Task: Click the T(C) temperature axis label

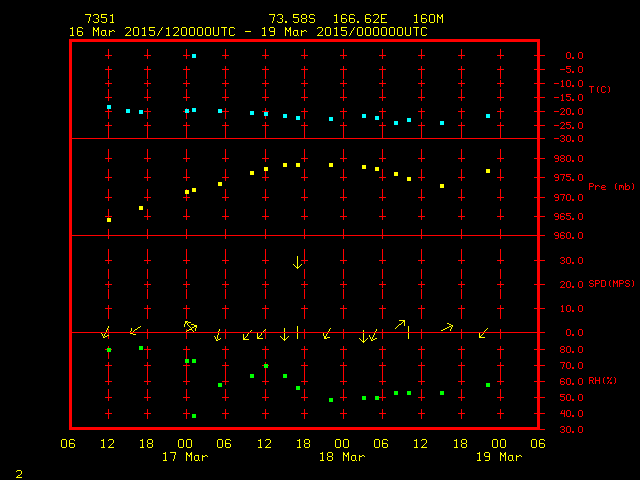Action: [599, 90]
